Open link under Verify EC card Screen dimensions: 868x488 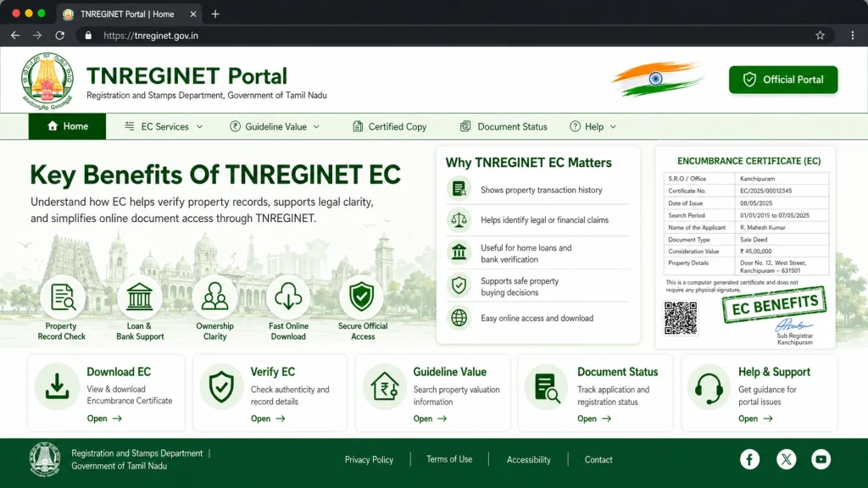click(x=268, y=419)
